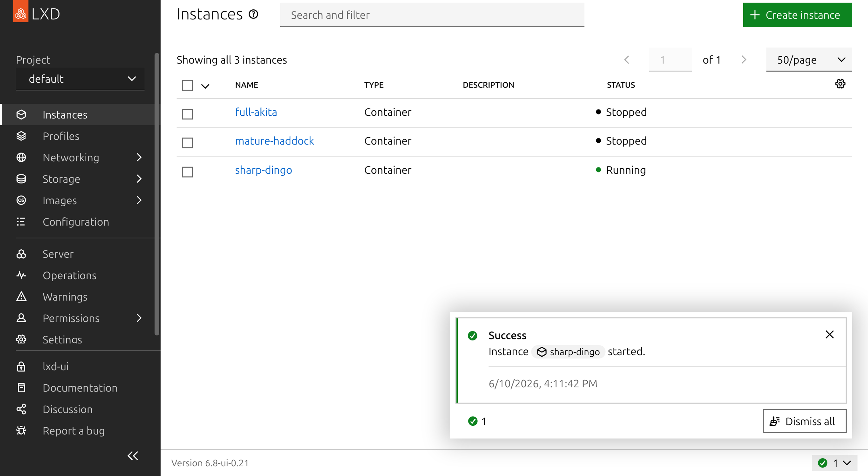Click the Permissions user icon

(21, 318)
